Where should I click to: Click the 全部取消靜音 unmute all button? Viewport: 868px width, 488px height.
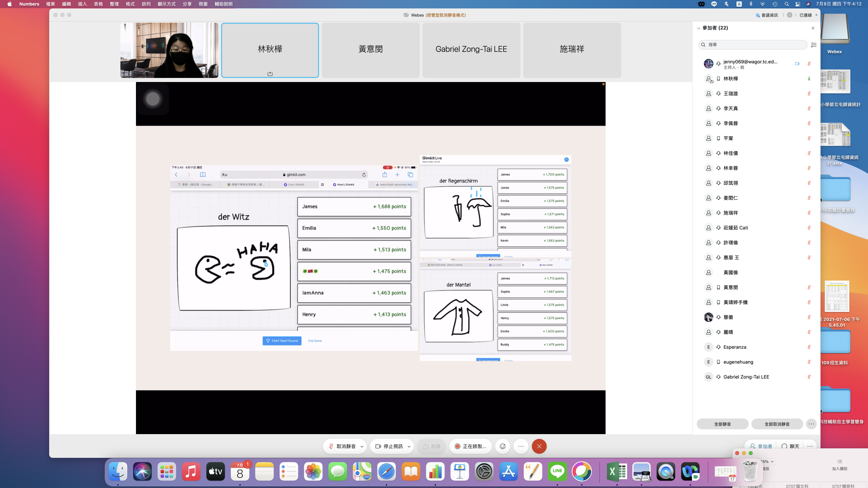coord(777,424)
